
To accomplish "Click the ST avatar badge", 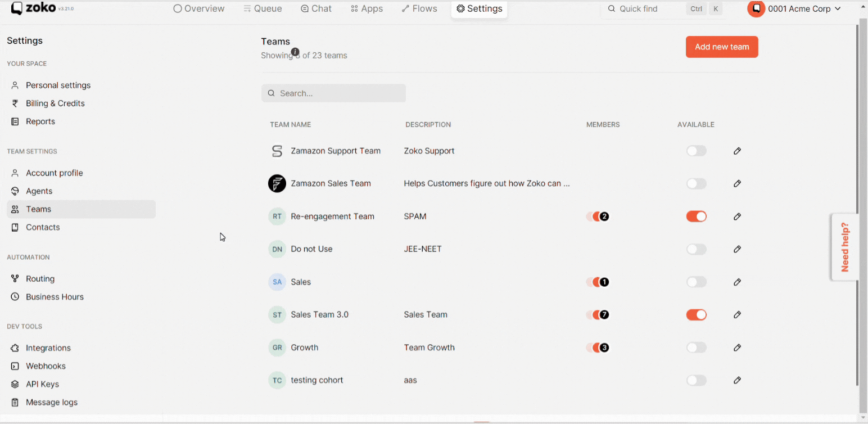I will pos(277,314).
